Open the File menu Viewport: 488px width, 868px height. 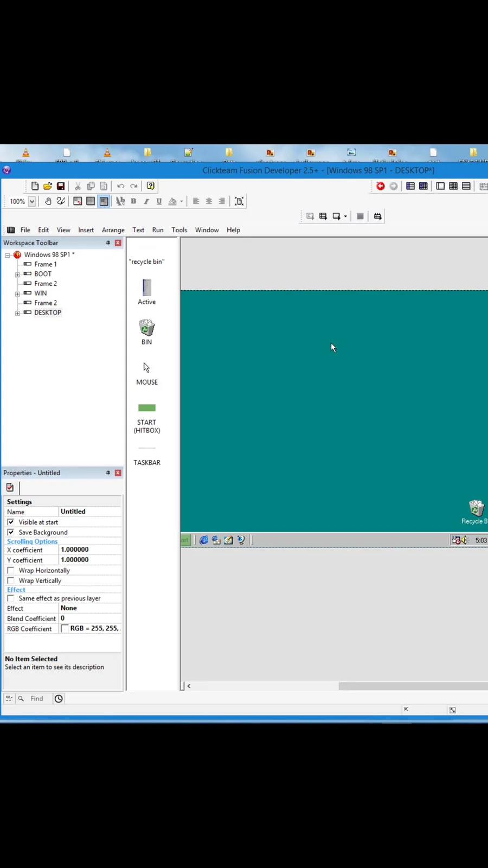point(25,230)
